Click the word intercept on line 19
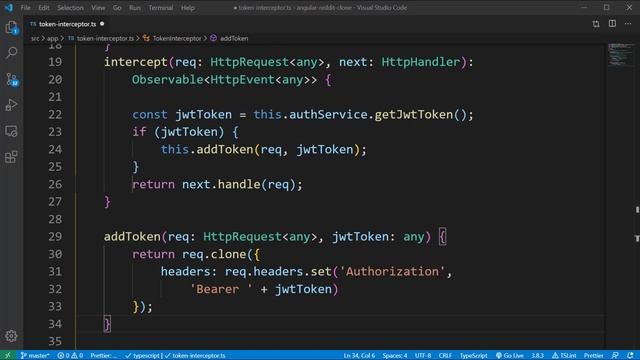The height and width of the screenshot is (360, 640). click(x=136, y=62)
